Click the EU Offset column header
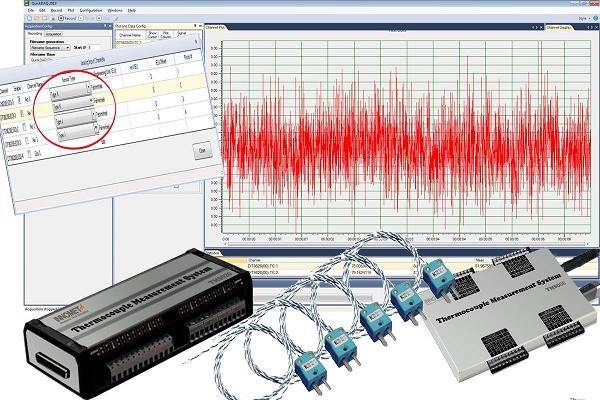This screenshot has height=400, width=600. pyautogui.click(x=161, y=62)
